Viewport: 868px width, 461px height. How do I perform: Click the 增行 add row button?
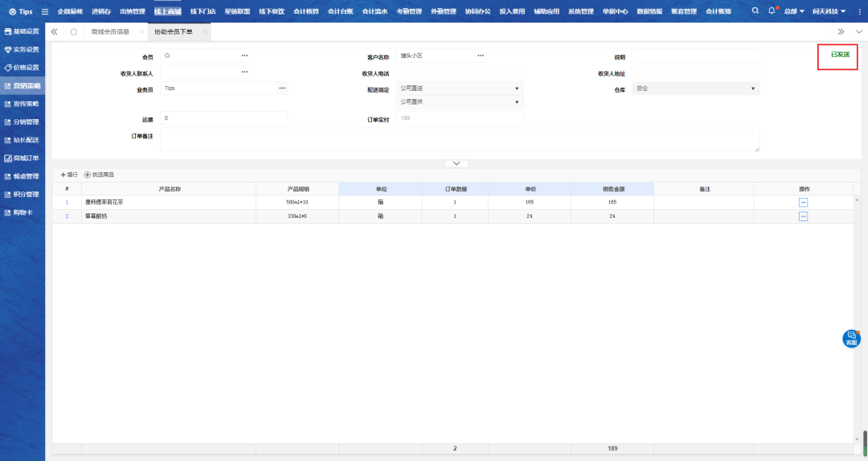69,175
